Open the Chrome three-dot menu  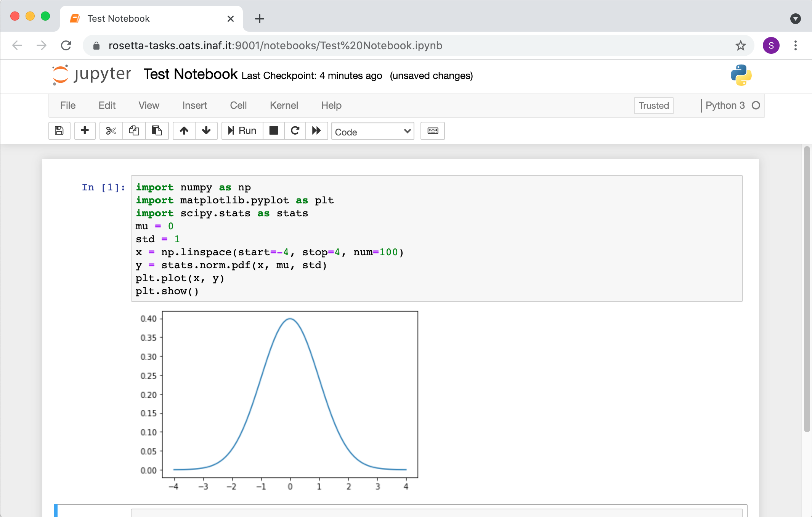tap(795, 46)
